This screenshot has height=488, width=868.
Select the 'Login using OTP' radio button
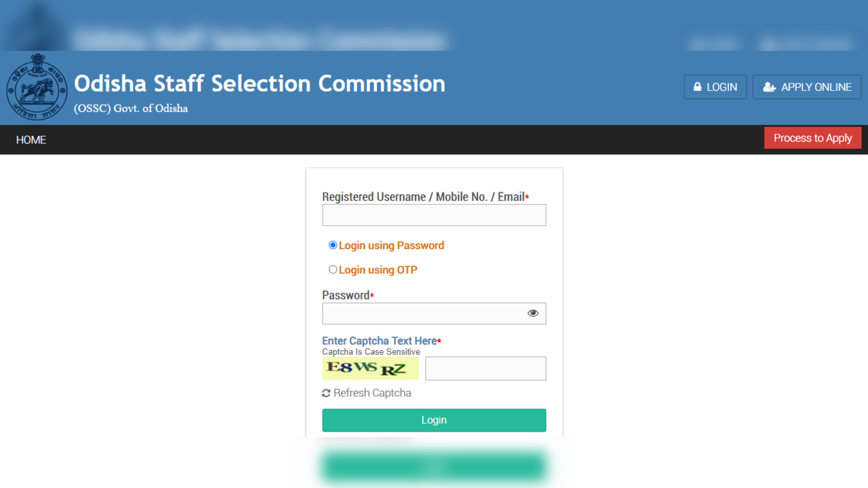click(333, 269)
